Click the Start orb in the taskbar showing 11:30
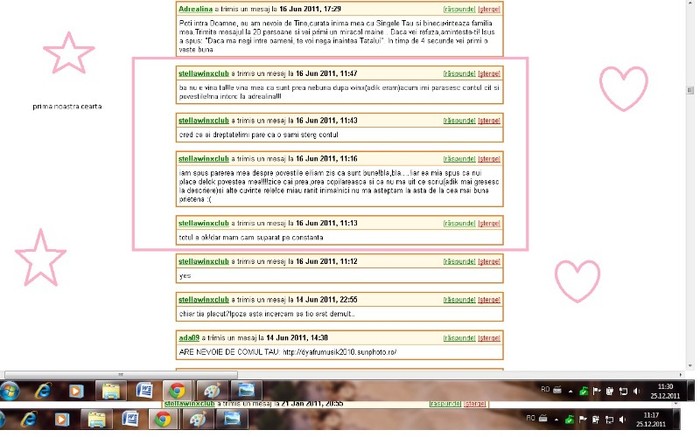 tap(10, 390)
